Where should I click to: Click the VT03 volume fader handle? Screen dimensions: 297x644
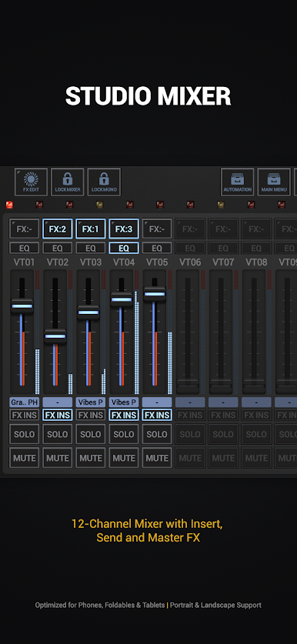click(x=88, y=312)
